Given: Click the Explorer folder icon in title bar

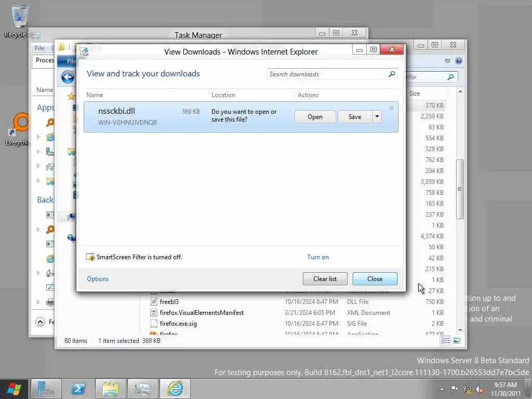Looking at the screenshot, I should click(61, 47).
